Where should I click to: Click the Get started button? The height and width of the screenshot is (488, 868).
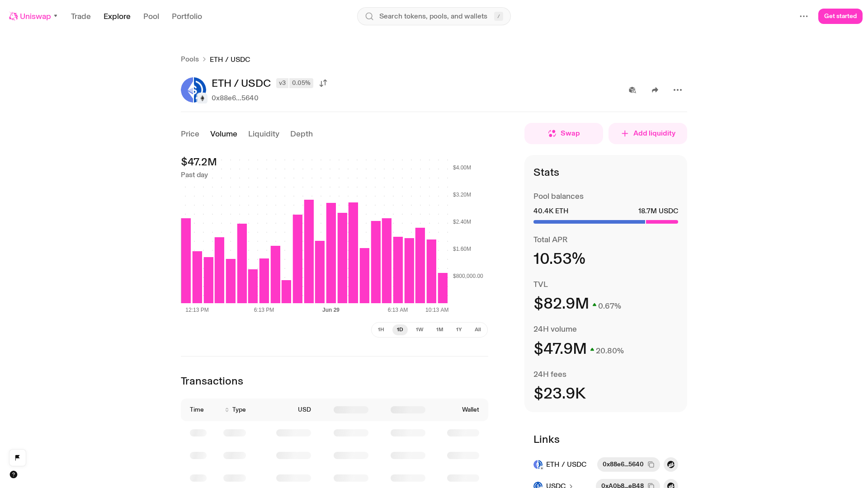click(840, 16)
